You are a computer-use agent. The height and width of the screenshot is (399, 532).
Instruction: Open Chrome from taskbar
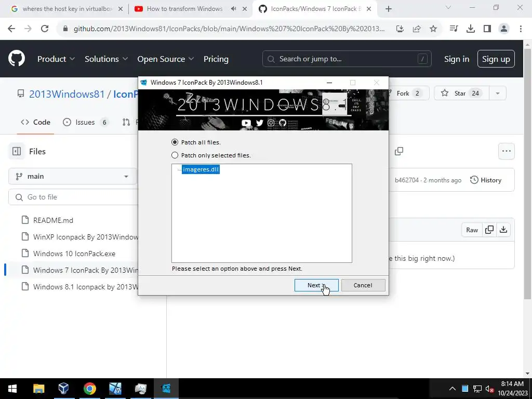coord(89,389)
